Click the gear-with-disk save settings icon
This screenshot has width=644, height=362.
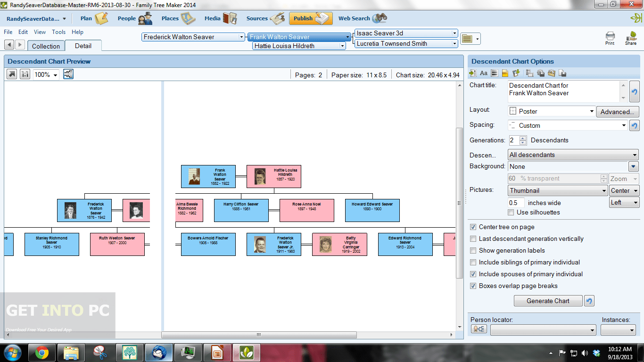click(x=540, y=73)
